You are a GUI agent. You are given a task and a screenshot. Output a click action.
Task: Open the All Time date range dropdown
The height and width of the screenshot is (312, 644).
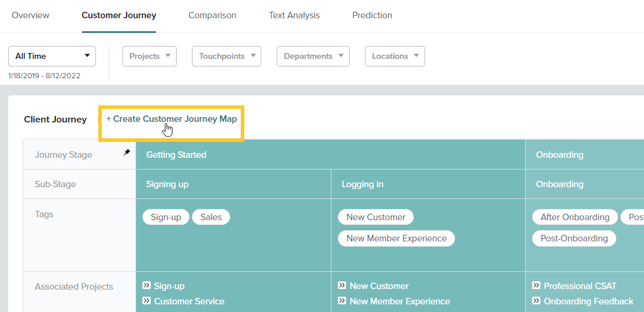pos(52,56)
